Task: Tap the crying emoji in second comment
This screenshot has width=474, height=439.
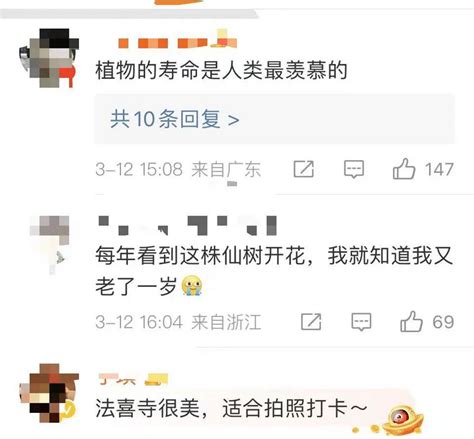Action: [192, 286]
